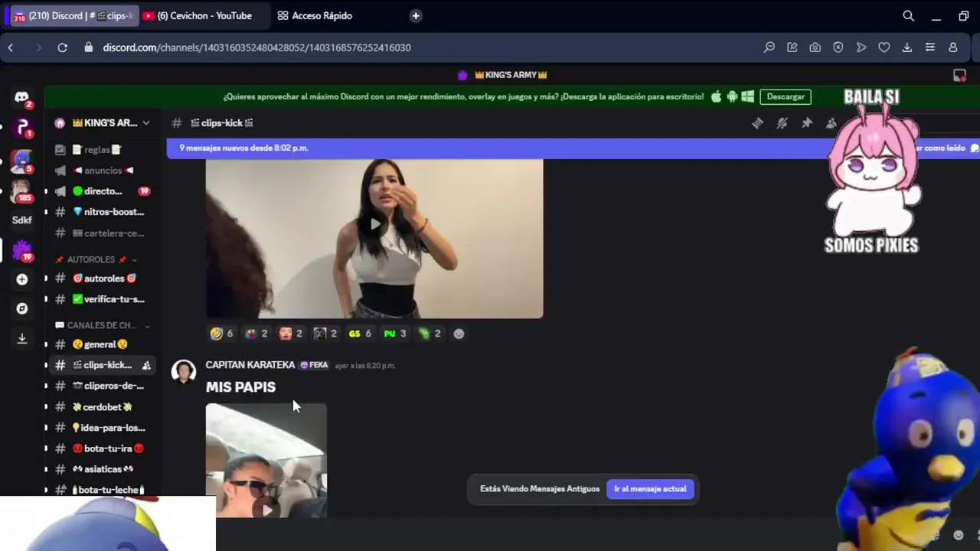The image size is (980, 551).
Task: Click the browser edit page icon
Action: tap(792, 47)
